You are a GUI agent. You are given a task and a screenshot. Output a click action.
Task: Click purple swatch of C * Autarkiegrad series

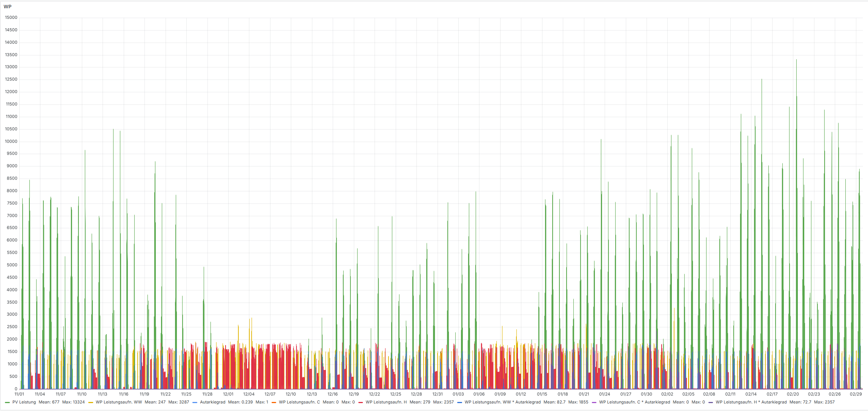pyautogui.click(x=594, y=402)
